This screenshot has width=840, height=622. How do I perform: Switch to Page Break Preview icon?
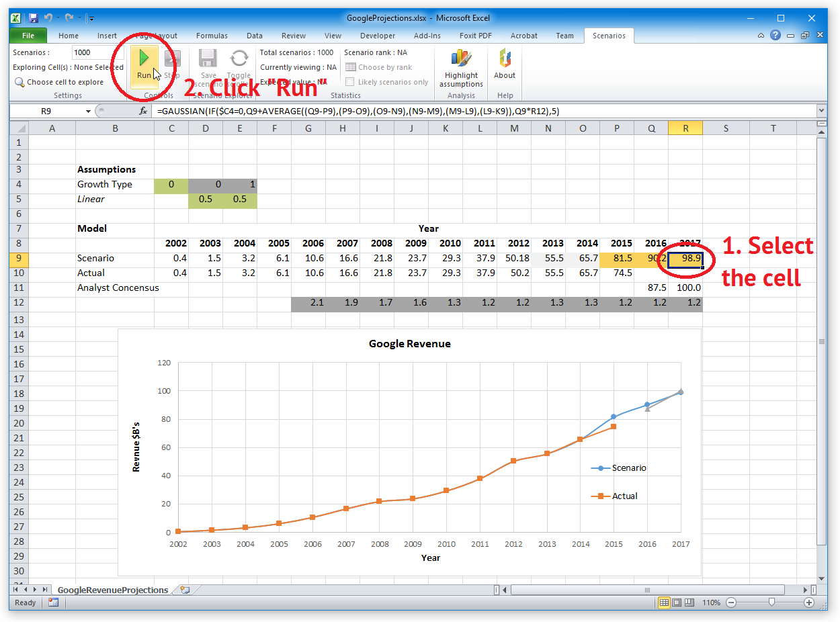(689, 603)
